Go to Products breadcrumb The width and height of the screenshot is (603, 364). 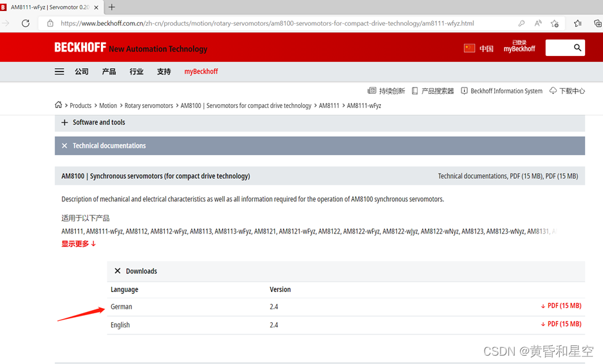point(80,105)
